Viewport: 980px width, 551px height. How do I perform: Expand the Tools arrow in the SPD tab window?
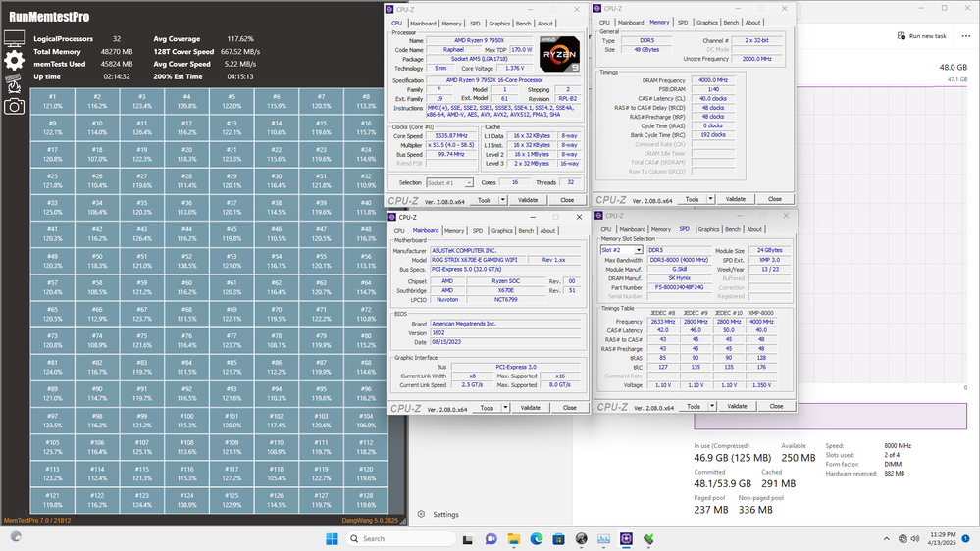tap(712, 406)
